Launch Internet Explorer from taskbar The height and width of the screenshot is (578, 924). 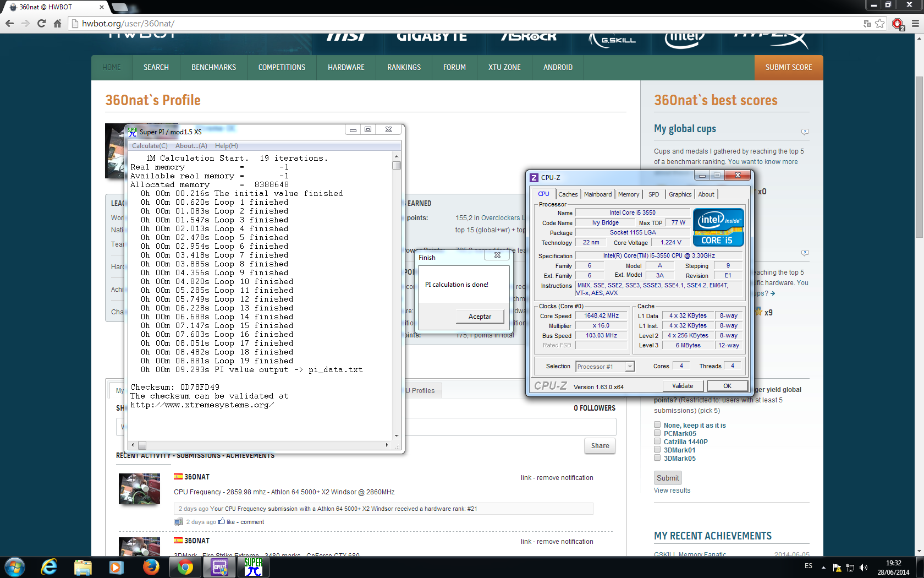point(49,567)
